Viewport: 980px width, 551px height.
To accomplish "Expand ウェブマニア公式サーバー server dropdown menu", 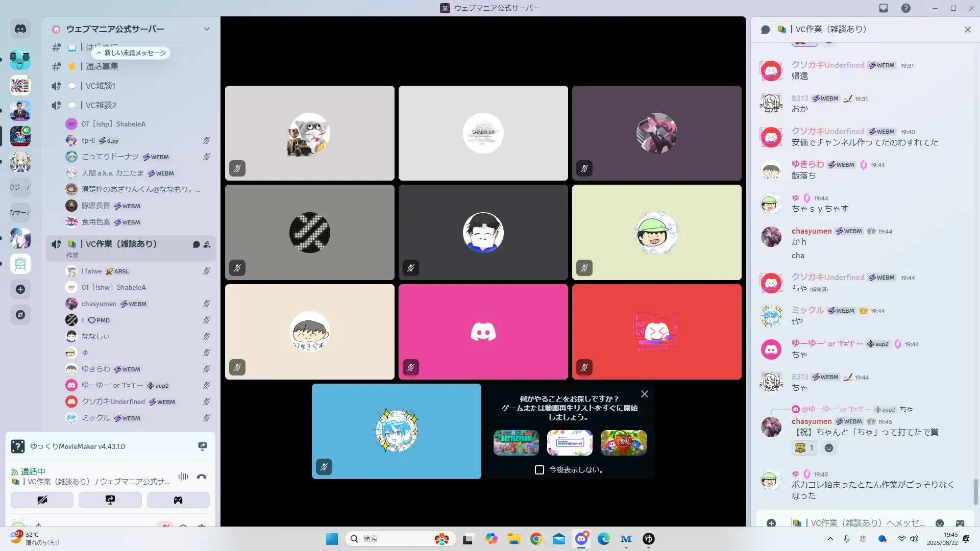I will tap(207, 29).
